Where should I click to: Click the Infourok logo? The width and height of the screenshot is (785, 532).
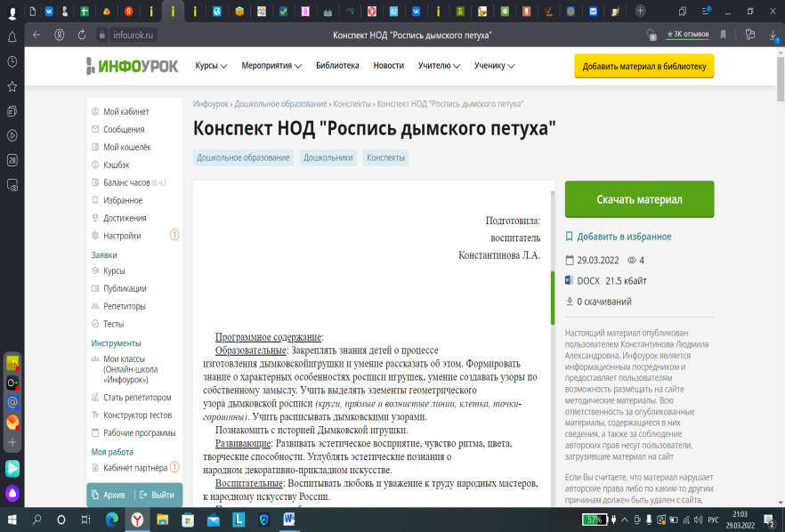[x=132, y=66]
